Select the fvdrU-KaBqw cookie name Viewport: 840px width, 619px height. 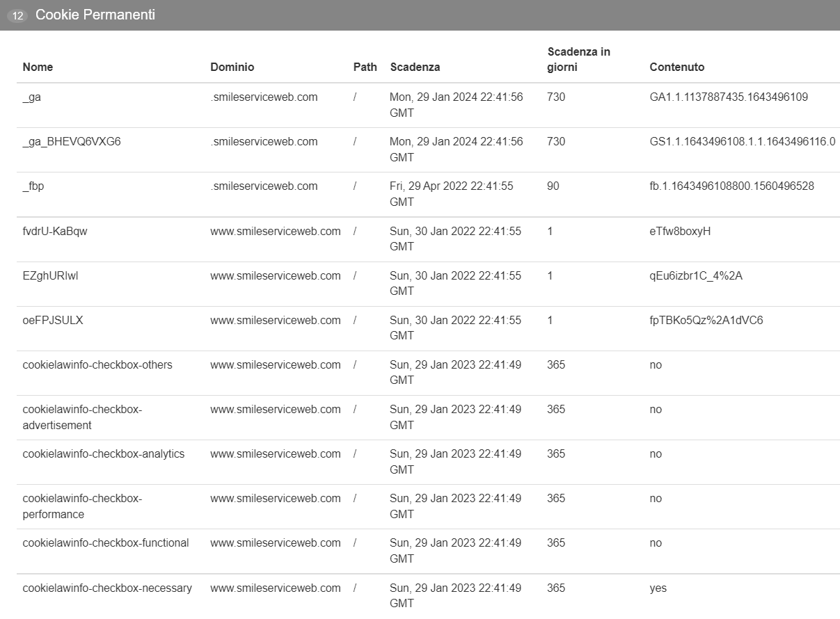pos(55,231)
